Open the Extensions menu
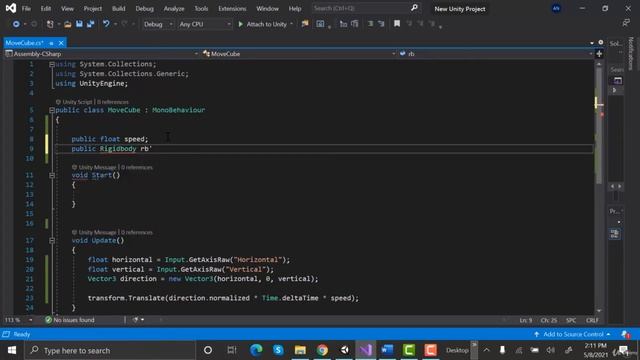Image resolution: width=640 pixels, height=360 pixels. pos(232,9)
